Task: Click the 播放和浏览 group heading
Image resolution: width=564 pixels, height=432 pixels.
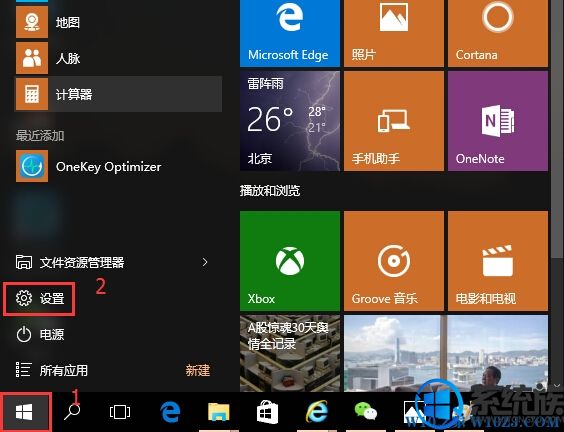Action: click(270, 191)
